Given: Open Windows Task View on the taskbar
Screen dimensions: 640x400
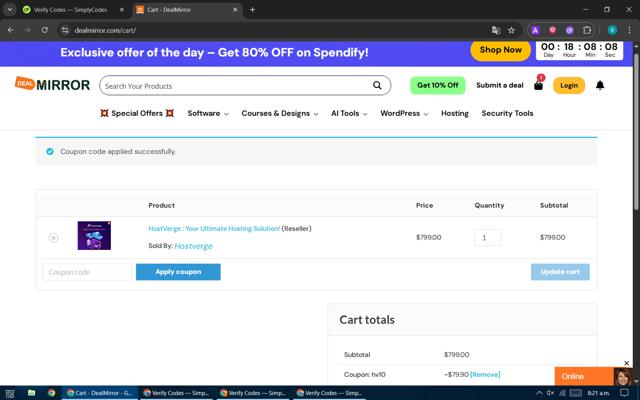Looking at the screenshot, I should point(10,393).
